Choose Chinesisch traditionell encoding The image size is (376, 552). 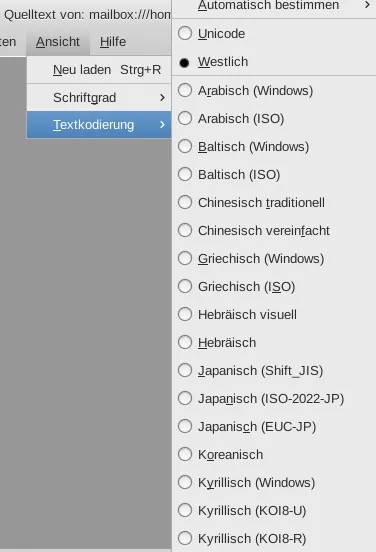point(274,203)
